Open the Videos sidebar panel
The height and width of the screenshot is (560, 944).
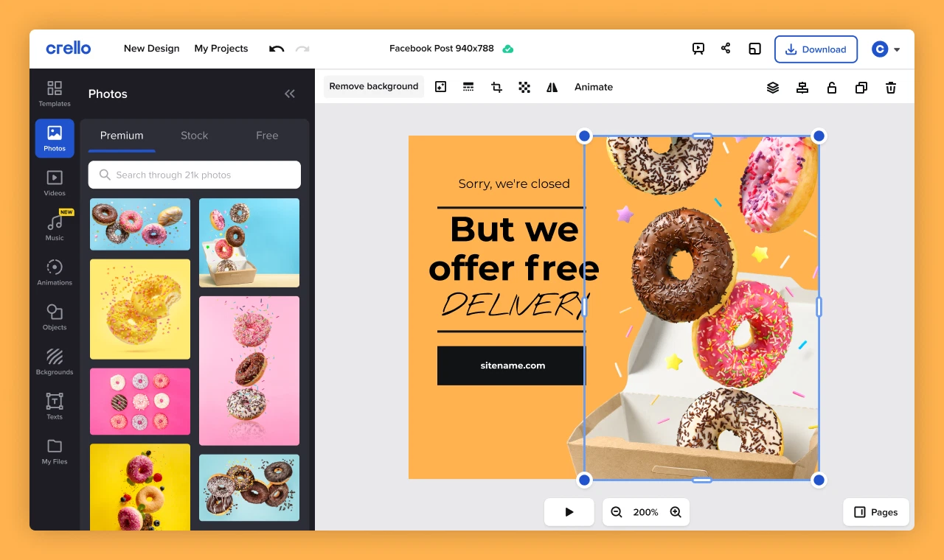pyautogui.click(x=55, y=183)
